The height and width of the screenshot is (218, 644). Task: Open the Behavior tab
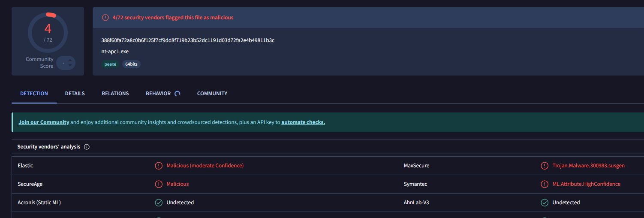point(158,94)
